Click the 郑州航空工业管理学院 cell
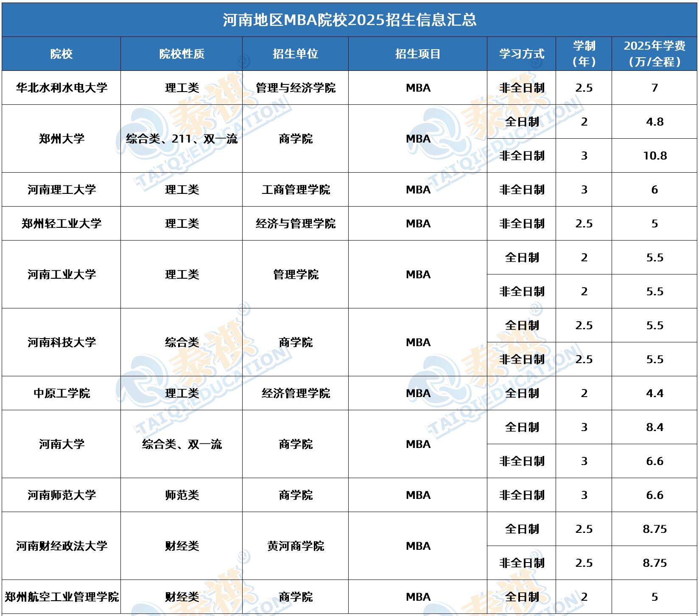This screenshot has width=699, height=616. pos(62,597)
